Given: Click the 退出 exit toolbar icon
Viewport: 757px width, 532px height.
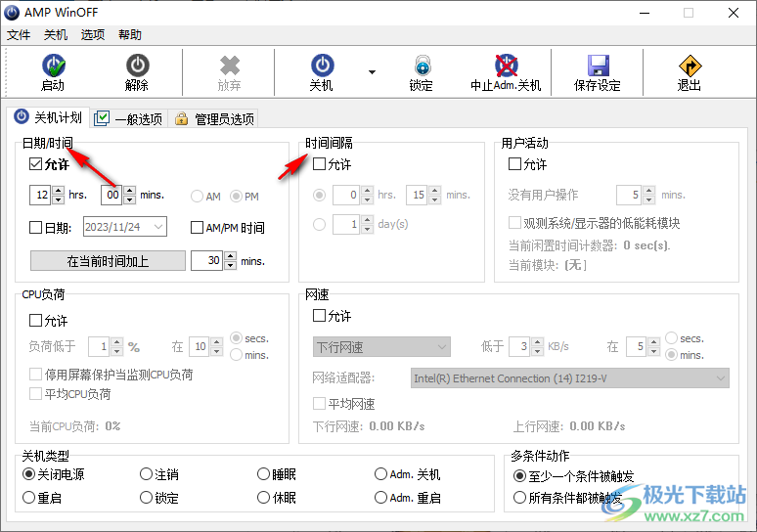Looking at the screenshot, I should pyautogui.click(x=690, y=66).
